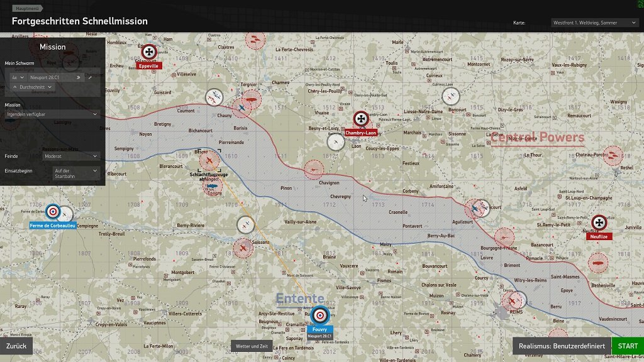Click red ground target near Tergnier
644x362 pixels.
click(x=252, y=99)
